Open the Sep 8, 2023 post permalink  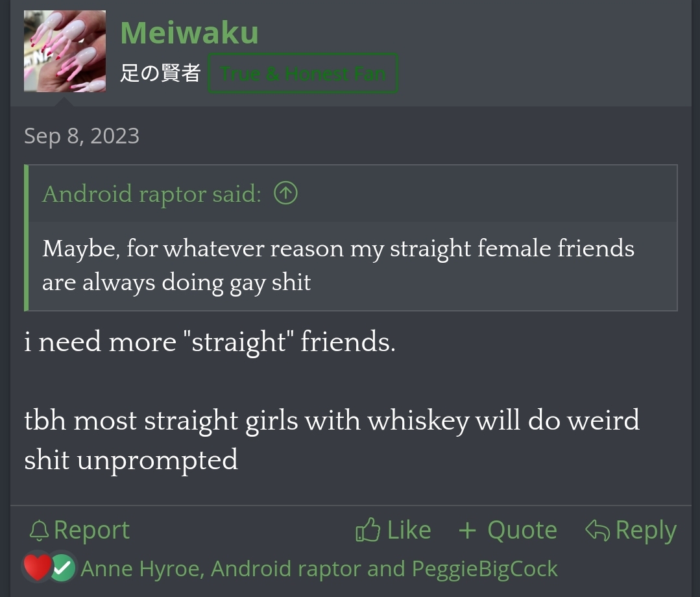pyautogui.click(x=82, y=136)
